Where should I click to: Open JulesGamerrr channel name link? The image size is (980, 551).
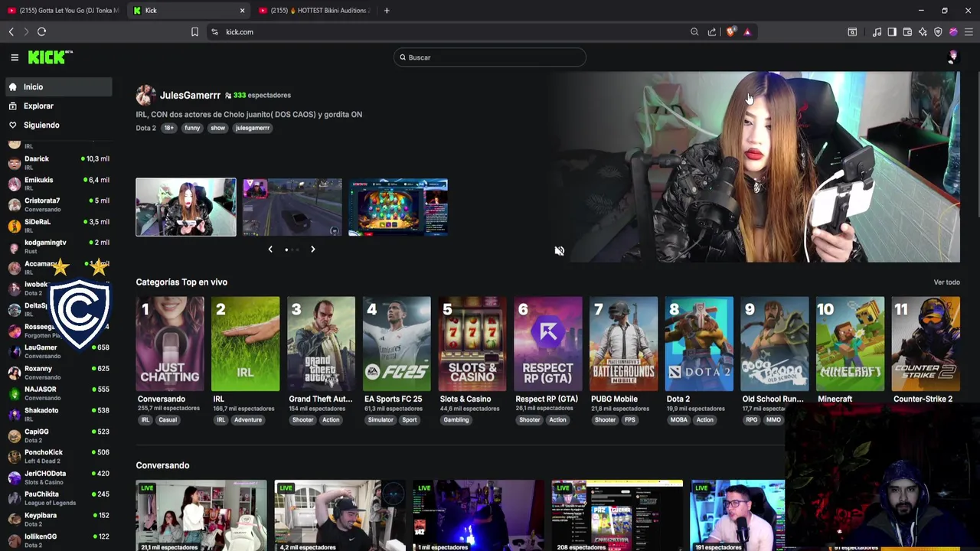pos(190,95)
